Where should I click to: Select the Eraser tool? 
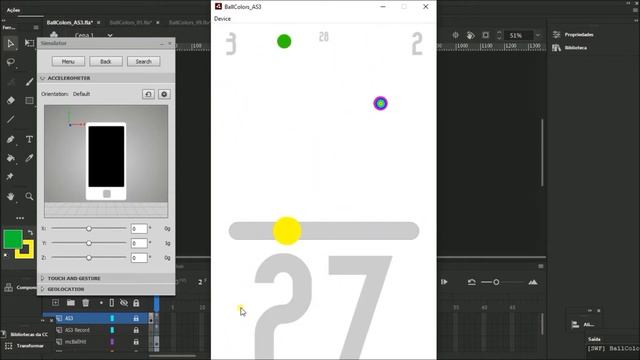coord(11,100)
